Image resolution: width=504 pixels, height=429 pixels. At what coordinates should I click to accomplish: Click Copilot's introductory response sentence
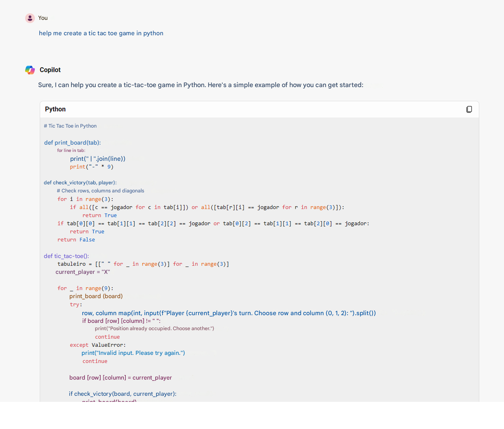(x=201, y=85)
